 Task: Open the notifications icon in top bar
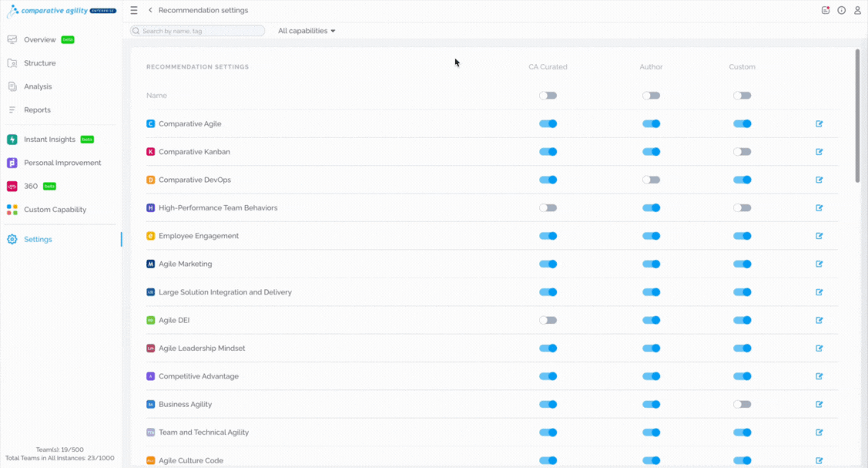tap(826, 10)
